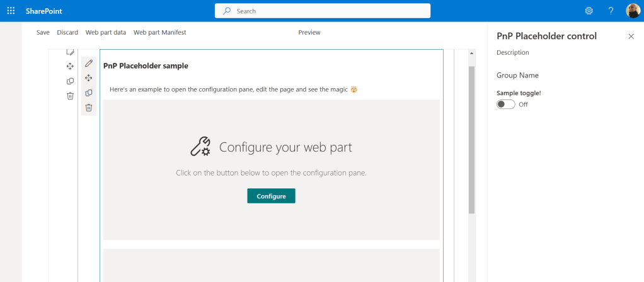Open Web part data menu item
The width and height of the screenshot is (644, 282).
(x=106, y=32)
